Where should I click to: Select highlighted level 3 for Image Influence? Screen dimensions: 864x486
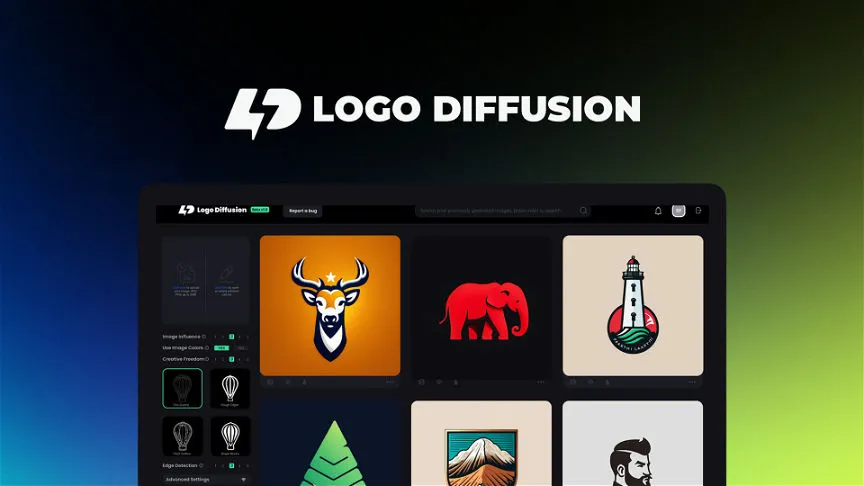coord(231,337)
